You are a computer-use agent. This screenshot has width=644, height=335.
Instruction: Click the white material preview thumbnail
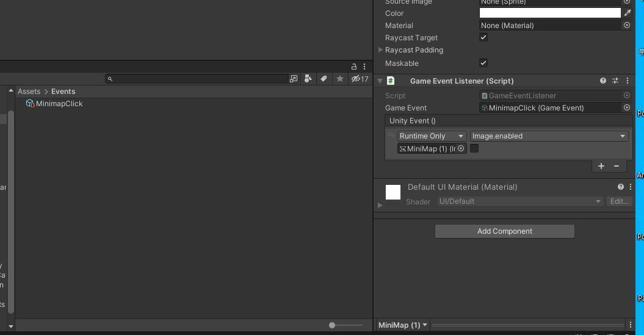point(393,192)
